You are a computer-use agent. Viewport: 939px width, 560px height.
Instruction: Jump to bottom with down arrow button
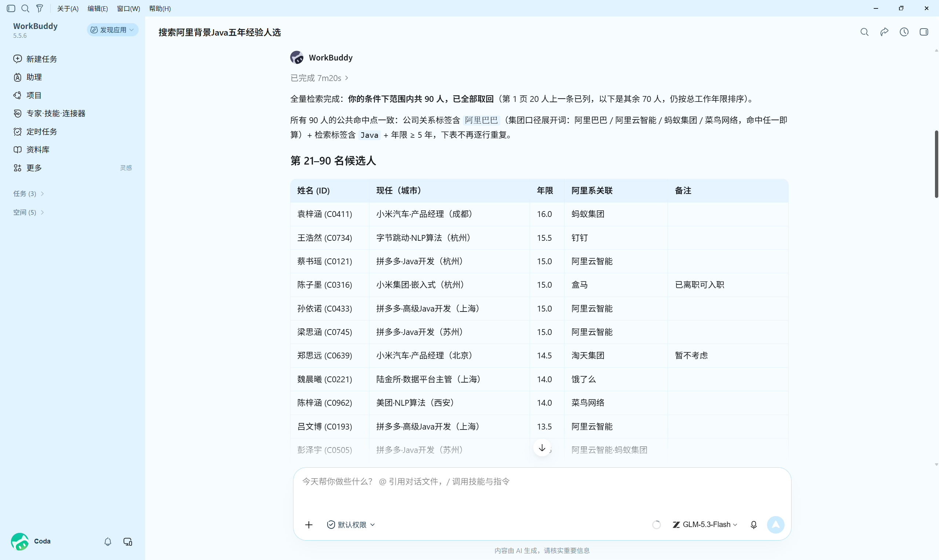coord(542,447)
